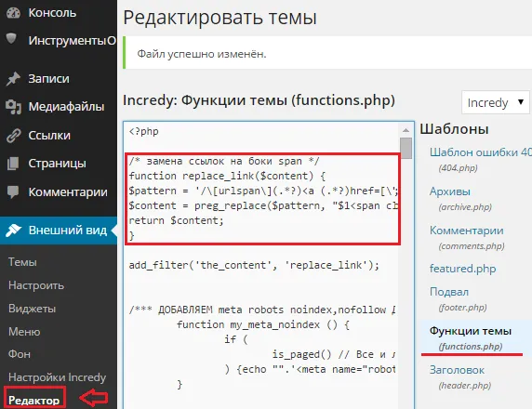Click the media icon next to Медиафайлы
Viewport: 532px width, 409px height.
pos(13,107)
